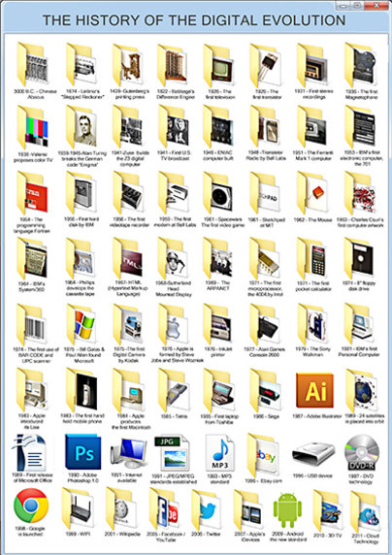The width and height of the screenshot is (392, 555).
Task: Open the first modem at Bell Labs folder
Action: point(174,193)
